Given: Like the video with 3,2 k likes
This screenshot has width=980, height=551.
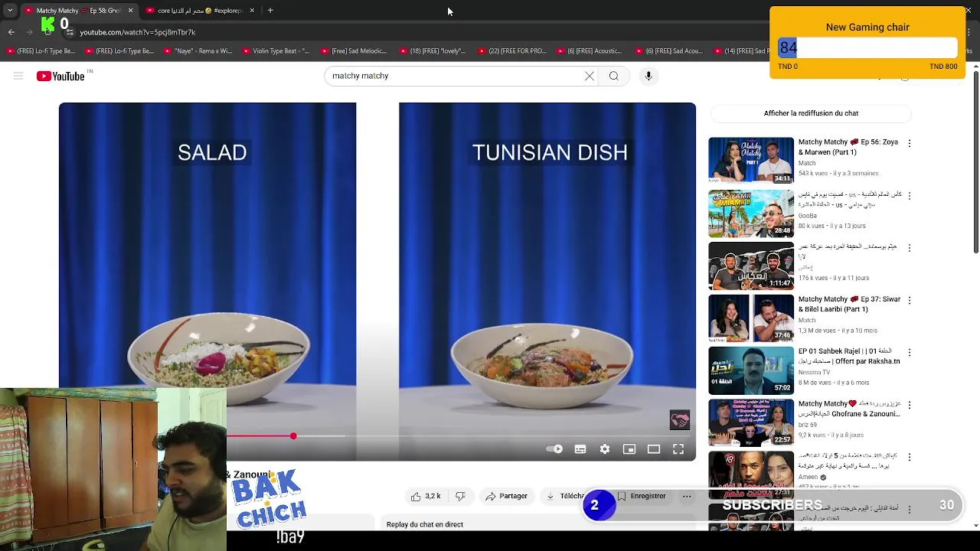Looking at the screenshot, I should [426, 496].
